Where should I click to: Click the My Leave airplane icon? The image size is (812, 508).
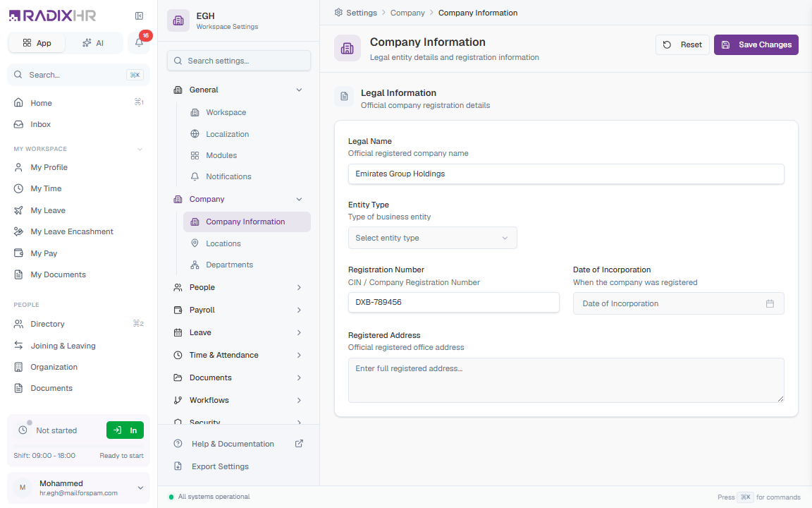18,210
